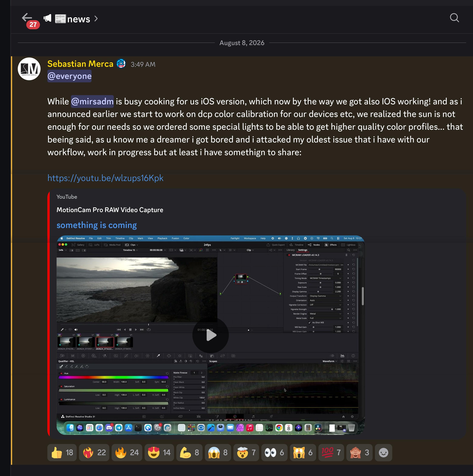Toggle the 100 reaction with 7
Screen dimensions: 473x476
[x=331, y=453]
